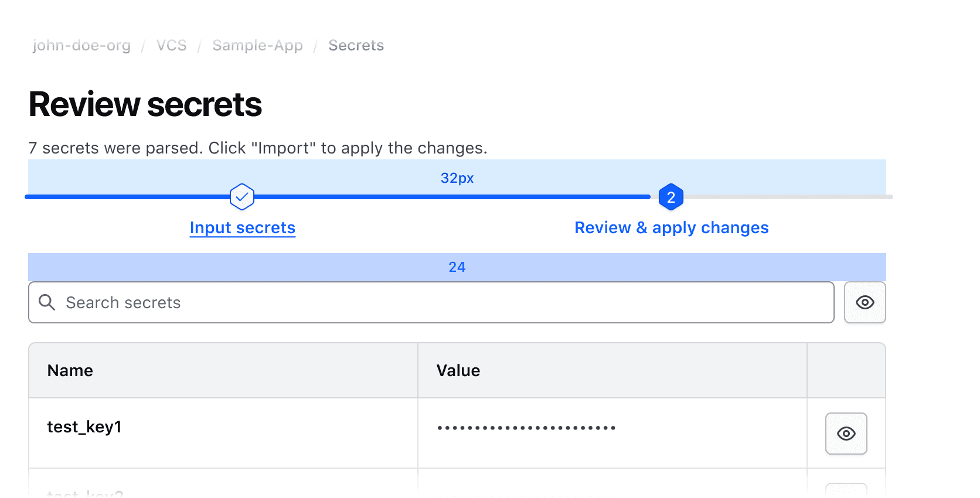
Task: Toggle visibility of all secrets beside search
Action: pos(865,302)
